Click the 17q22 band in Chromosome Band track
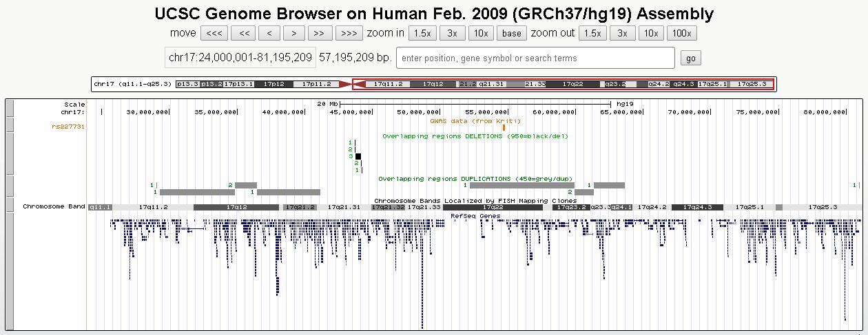 pyautogui.click(x=493, y=207)
